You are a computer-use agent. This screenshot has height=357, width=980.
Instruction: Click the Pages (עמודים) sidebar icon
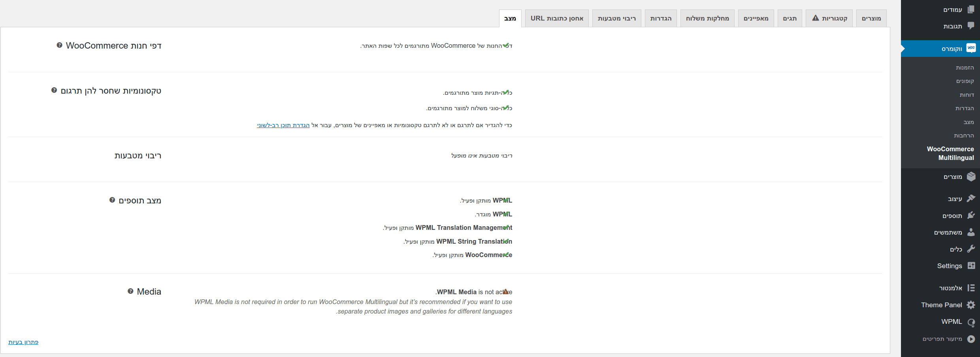click(x=971, y=9)
